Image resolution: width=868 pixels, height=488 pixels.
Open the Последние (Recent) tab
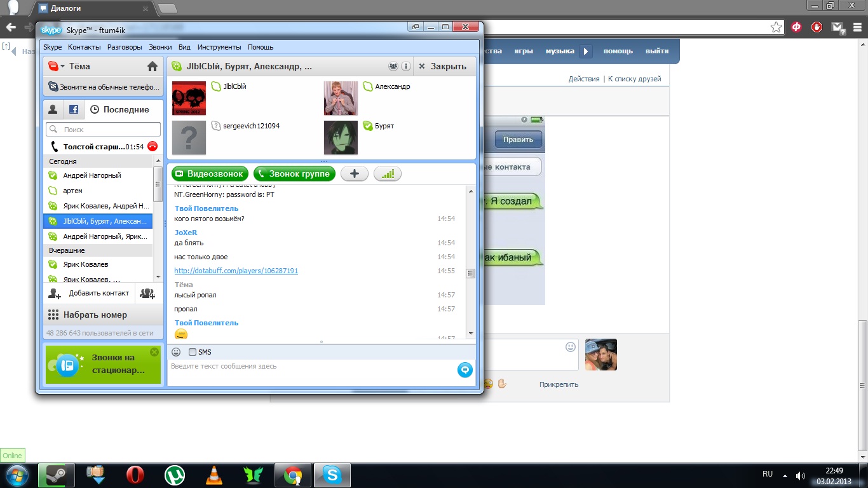119,109
